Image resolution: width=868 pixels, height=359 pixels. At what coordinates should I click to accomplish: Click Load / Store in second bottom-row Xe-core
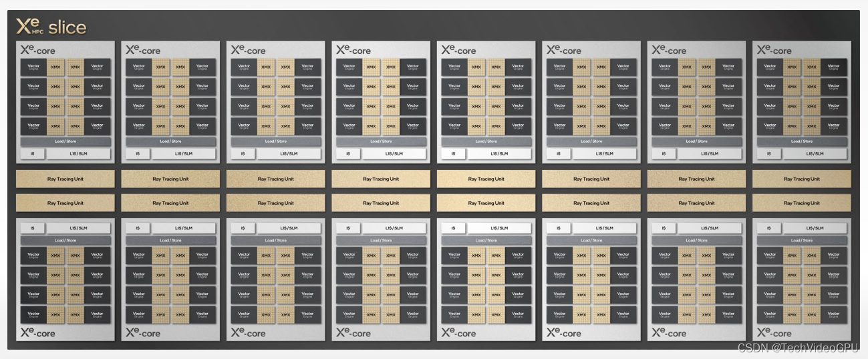[x=170, y=240]
